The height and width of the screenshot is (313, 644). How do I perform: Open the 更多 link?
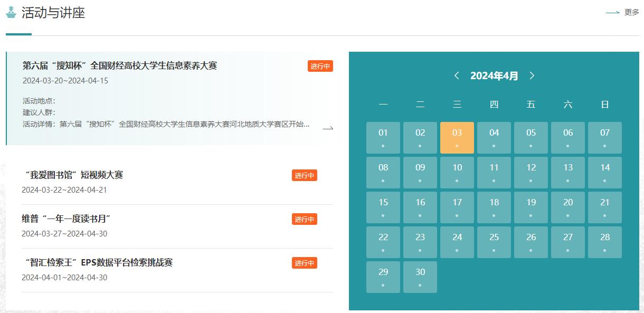coord(631,13)
